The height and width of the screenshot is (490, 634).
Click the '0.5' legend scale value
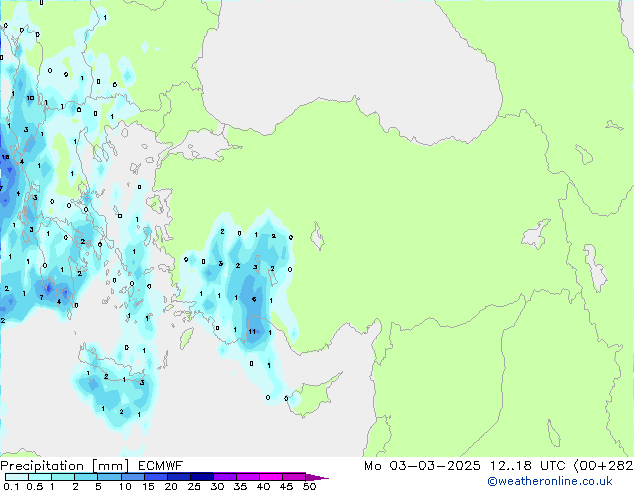(x=35, y=486)
